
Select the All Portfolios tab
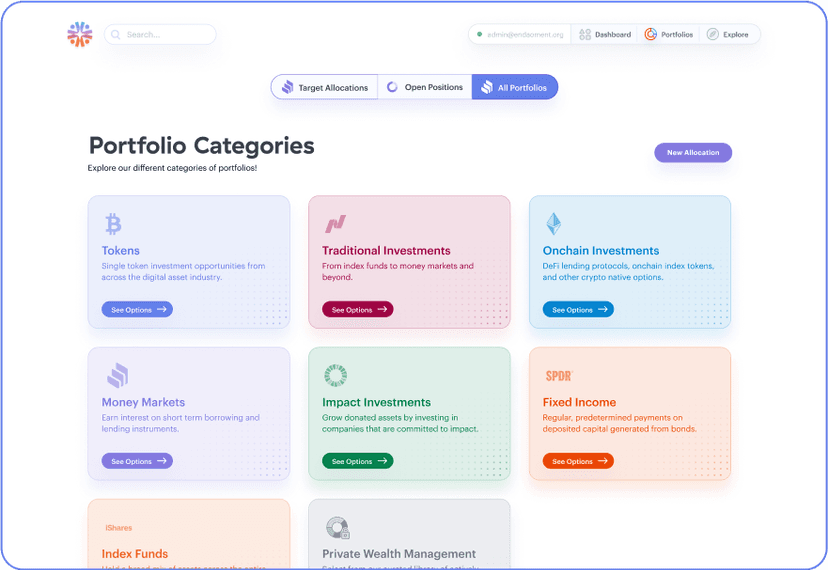click(x=514, y=88)
